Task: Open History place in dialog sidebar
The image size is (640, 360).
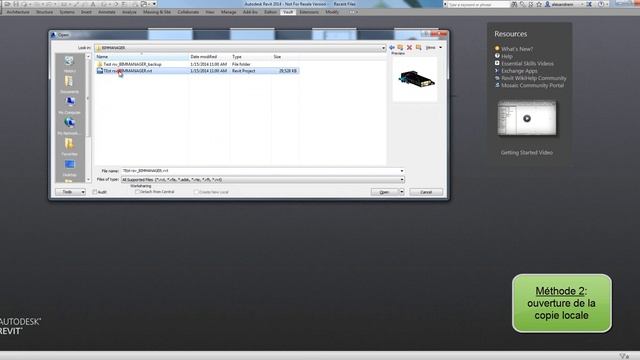Action: (x=69, y=64)
